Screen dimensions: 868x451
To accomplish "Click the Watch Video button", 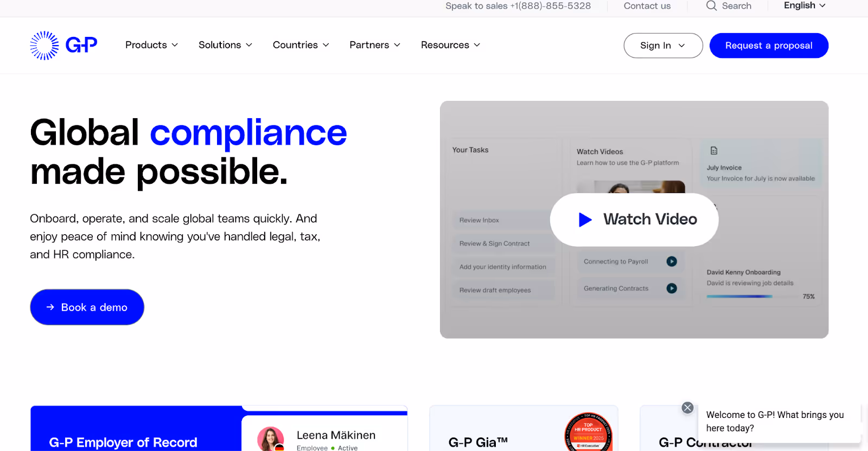I will pyautogui.click(x=634, y=220).
